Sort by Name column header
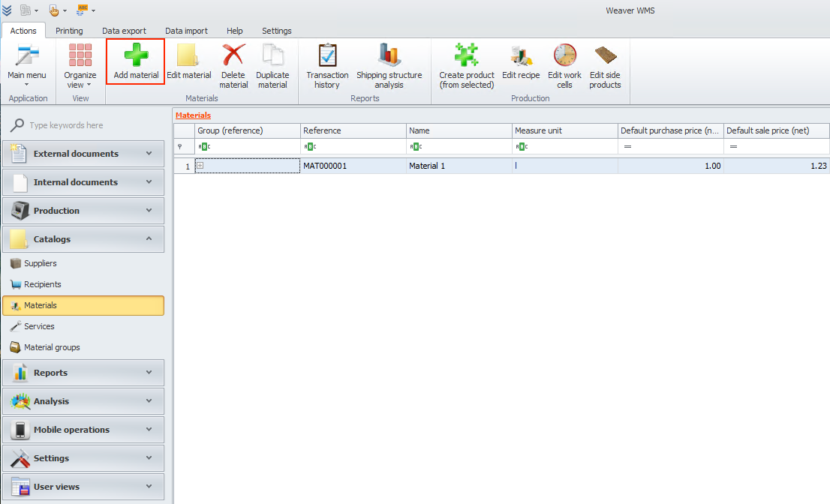The image size is (830, 504). (x=459, y=130)
